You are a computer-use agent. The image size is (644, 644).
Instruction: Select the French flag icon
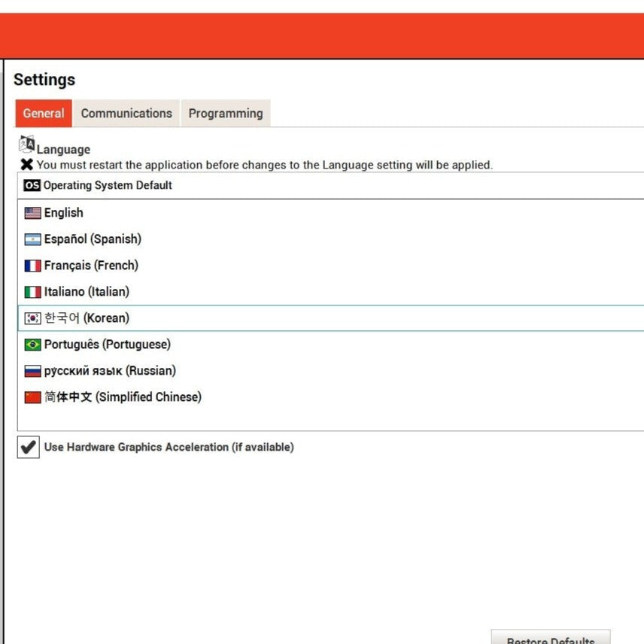(32, 266)
